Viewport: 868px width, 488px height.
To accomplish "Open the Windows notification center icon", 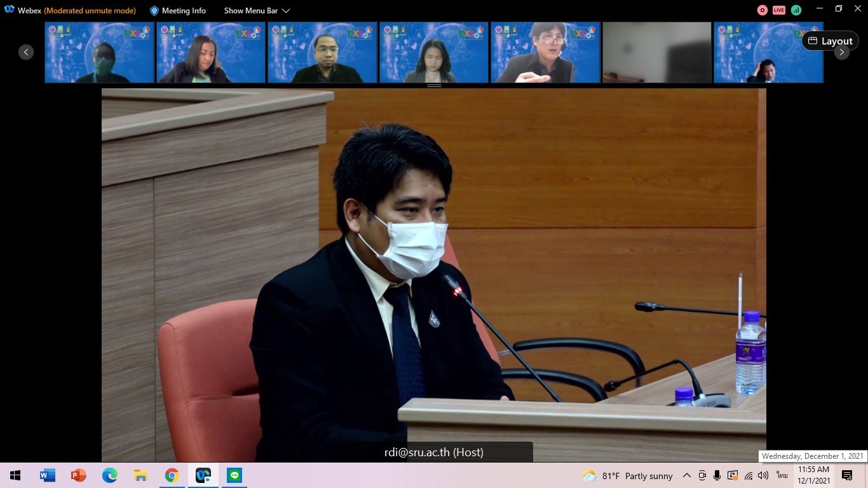I will point(847,475).
